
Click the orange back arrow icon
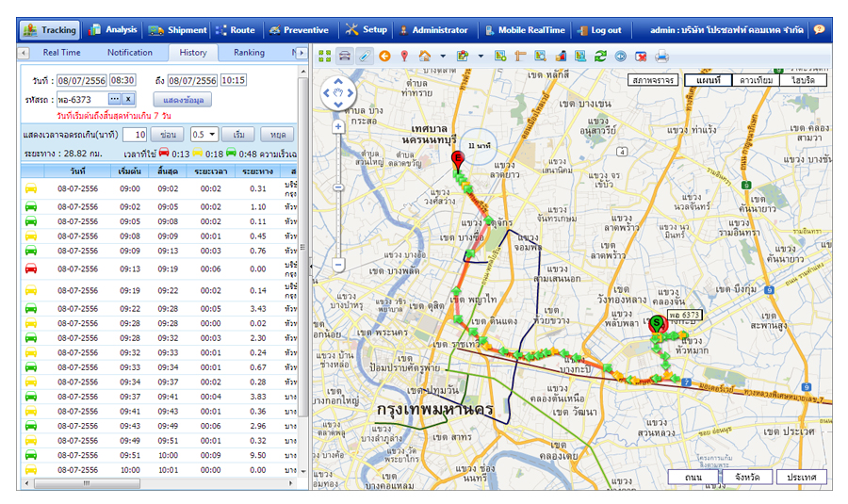pyautogui.click(x=384, y=56)
